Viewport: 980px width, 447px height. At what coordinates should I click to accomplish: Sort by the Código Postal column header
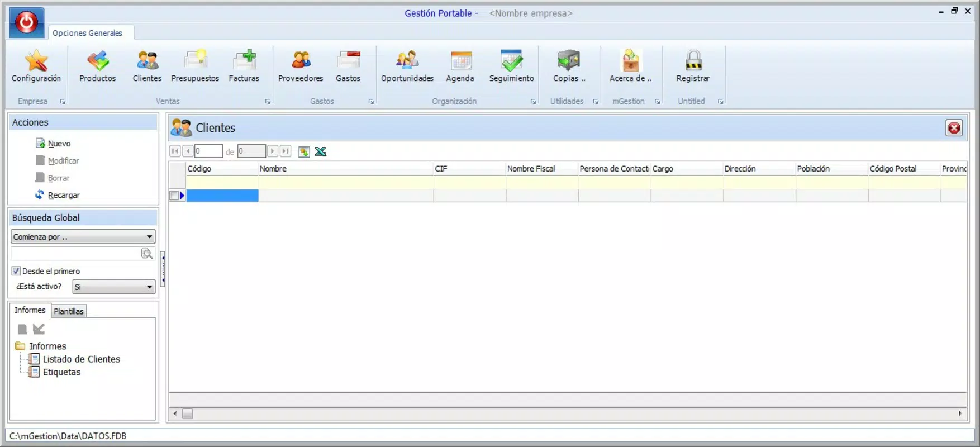point(905,169)
